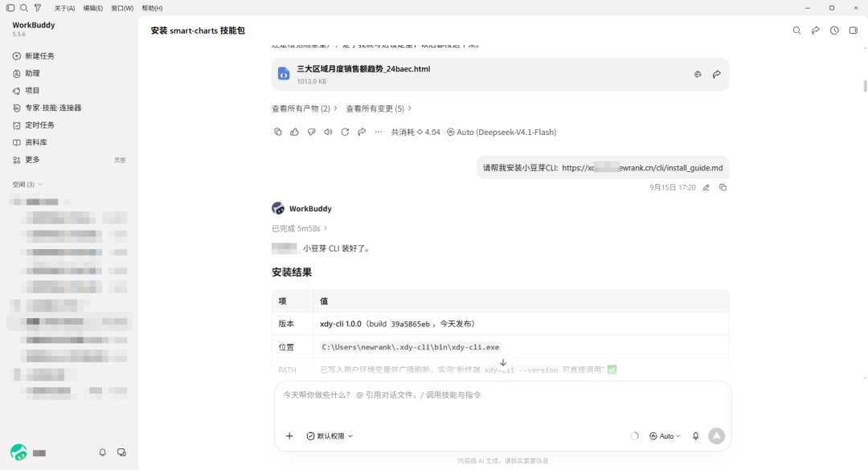
Task: Open 三大区域月度销售额趋势_24baec.html file card
Action: 500,74
